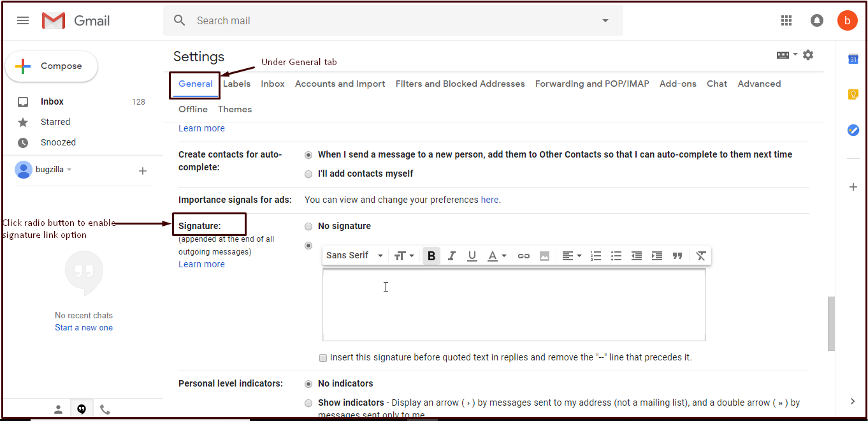Screen dimensions: 868x421
Task: Click the Compose button
Action: pyautogui.click(x=52, y=66)
